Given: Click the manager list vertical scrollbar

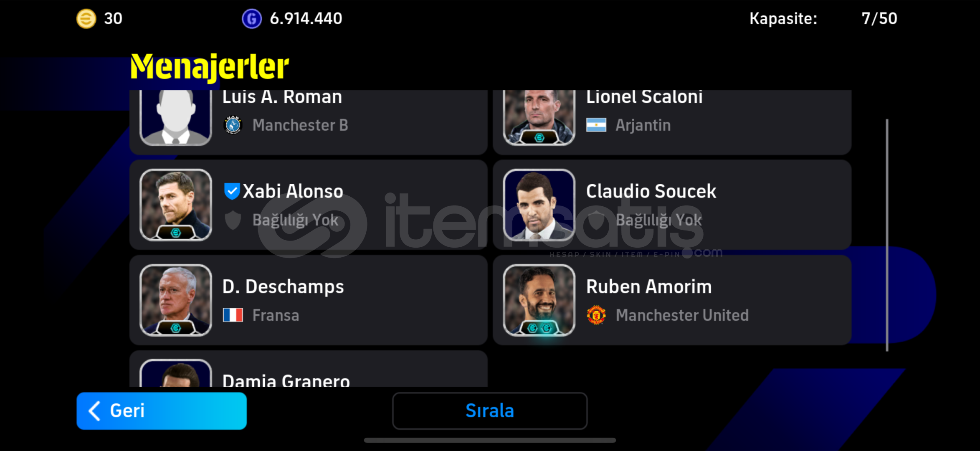Looking at the screenshot, I should [x=887, y=235].
